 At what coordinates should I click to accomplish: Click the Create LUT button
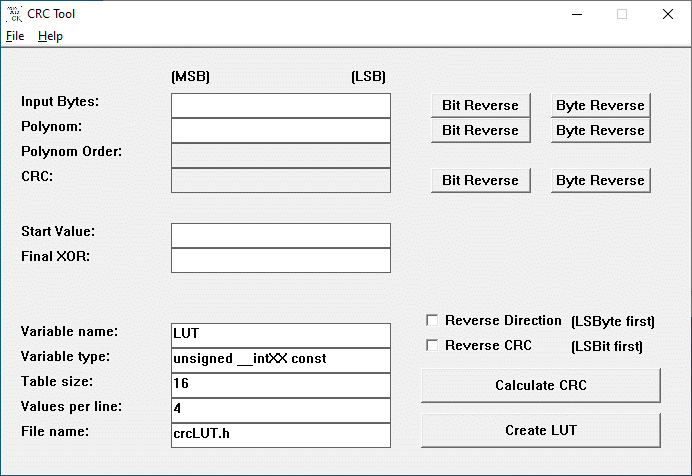coord(541,430)
